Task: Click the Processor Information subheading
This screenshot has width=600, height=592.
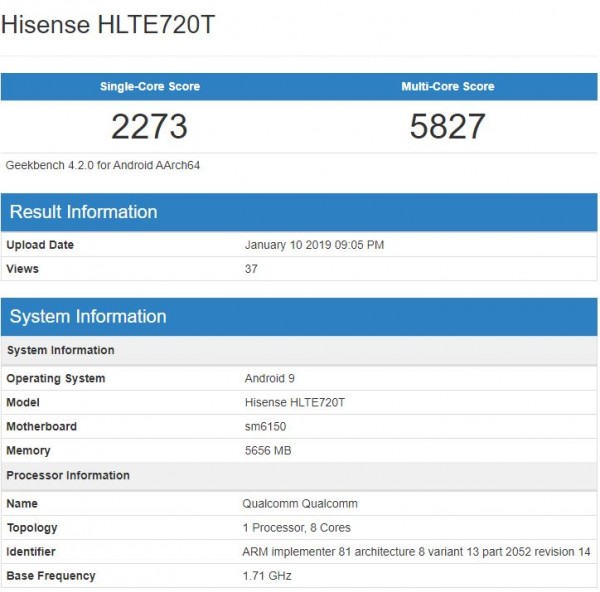Action: pos(68,476)
